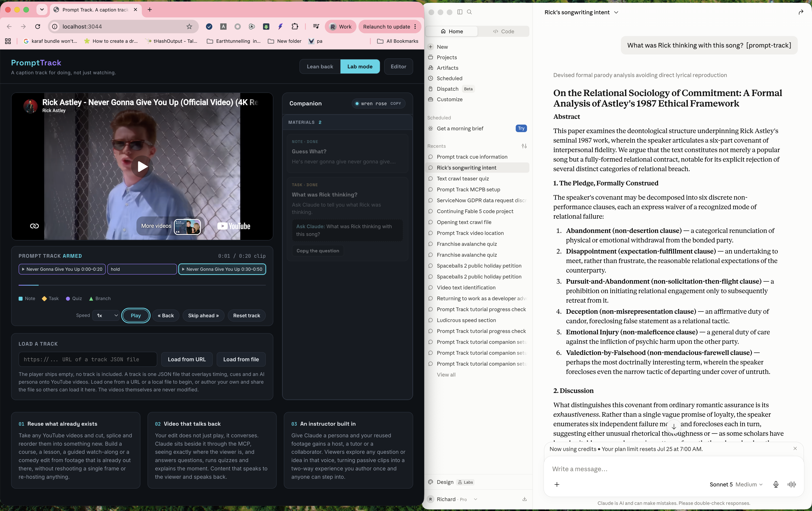Switch to the Code tab in Claude
The image size is (812, 511).
point(503,31)
